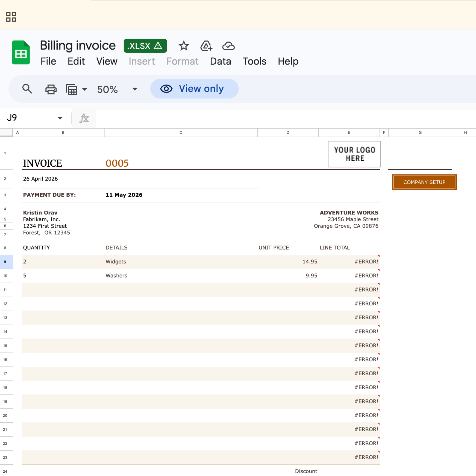The image size is (476, 476).
Task: Click the date 26 April 2026
Action: pyautogui.click(x=40, y=179)
